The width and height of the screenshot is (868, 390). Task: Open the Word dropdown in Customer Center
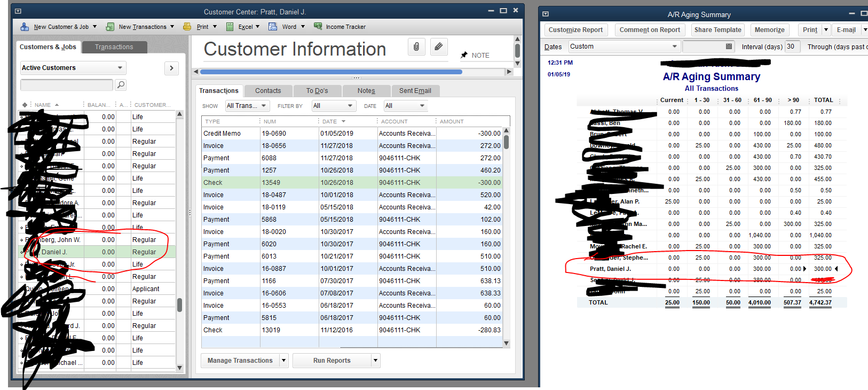click(303, 27)
